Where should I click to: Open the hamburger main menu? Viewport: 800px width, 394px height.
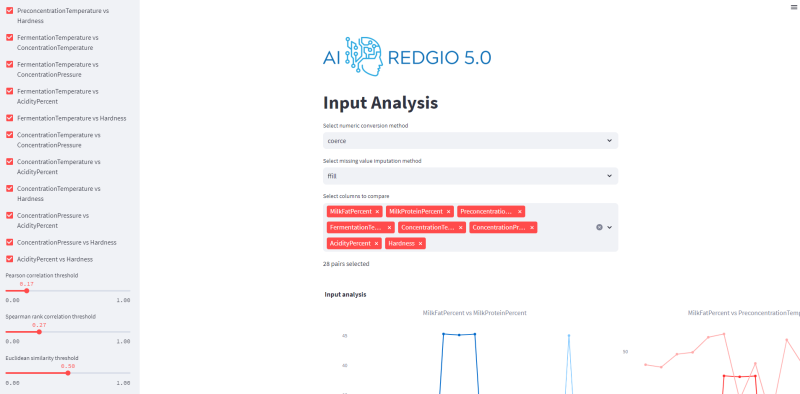[x=794, y=7]
